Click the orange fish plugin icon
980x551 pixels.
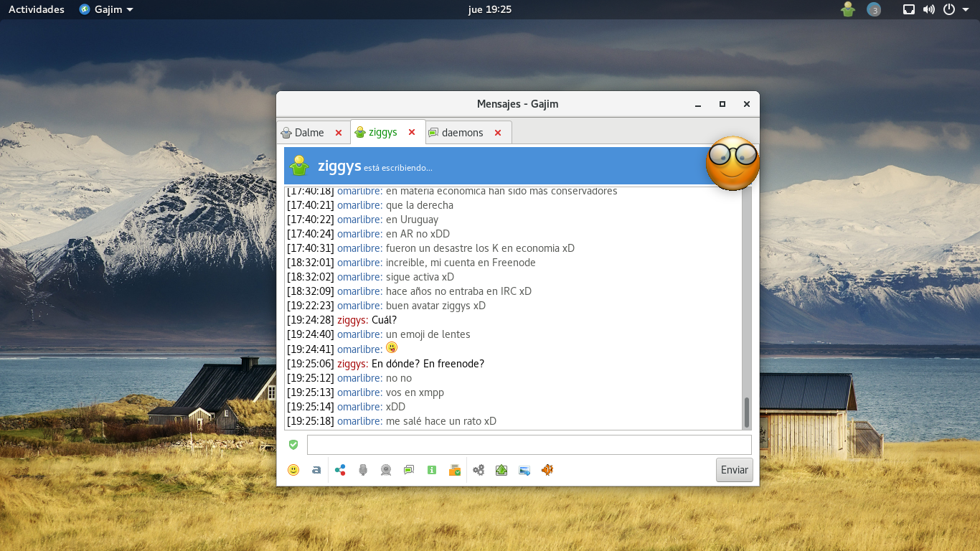[547, 471]
